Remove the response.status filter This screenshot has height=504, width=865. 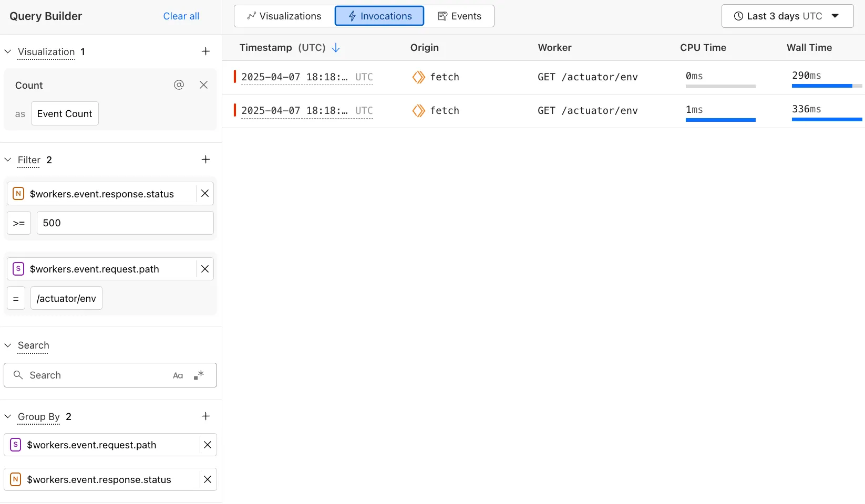(x=204, y=193)
